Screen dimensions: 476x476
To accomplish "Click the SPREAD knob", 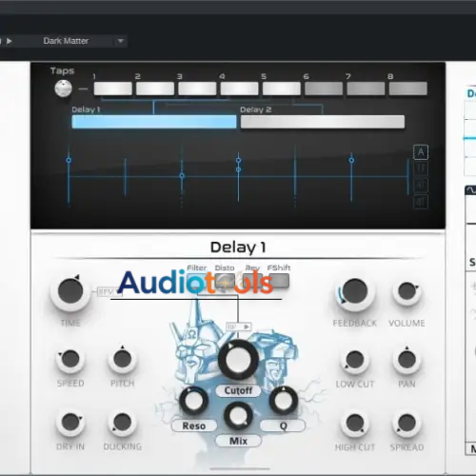I will click(x=407, y=423).
